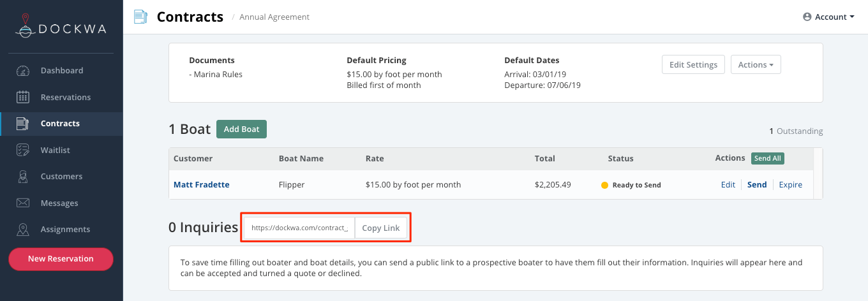Open Assignments via the map pin icon

click(x=23, y=230)
